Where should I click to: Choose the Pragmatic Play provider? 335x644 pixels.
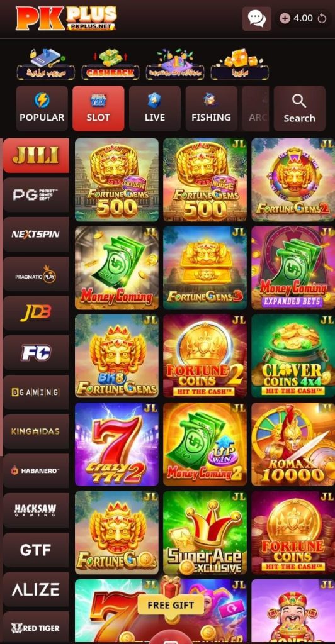click(x=36, y=274)
